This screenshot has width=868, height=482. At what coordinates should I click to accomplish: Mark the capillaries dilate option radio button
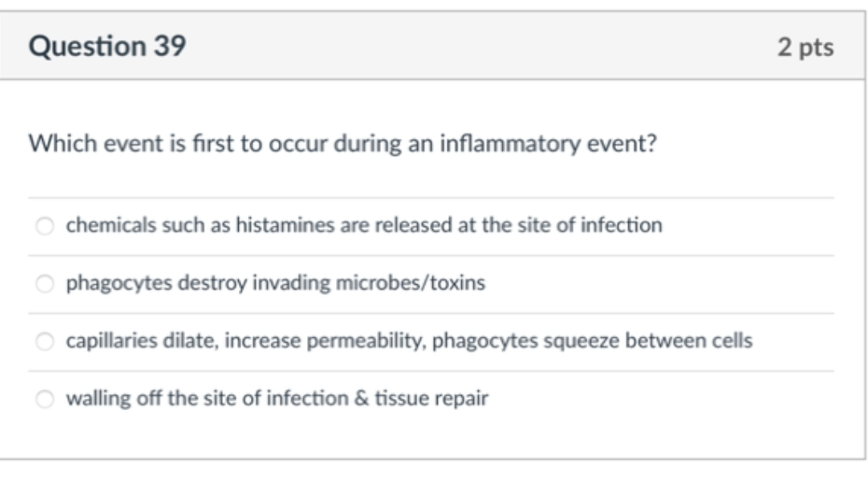[44, 341]
